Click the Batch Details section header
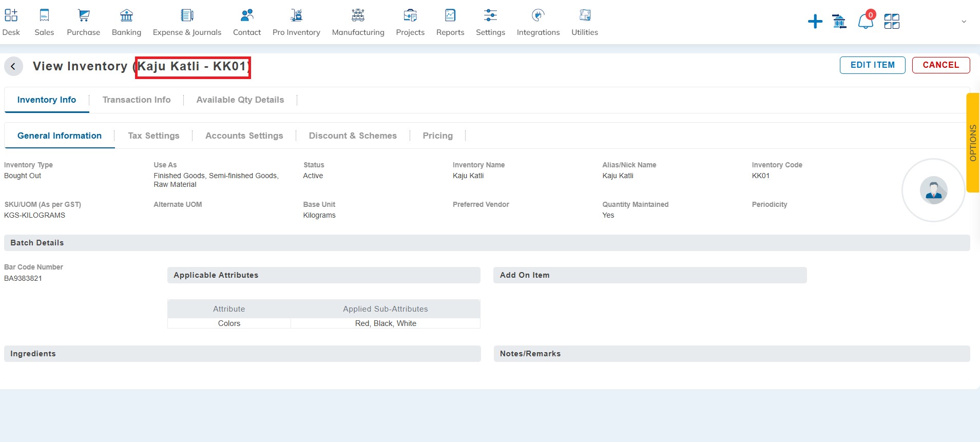 (487, 243)
